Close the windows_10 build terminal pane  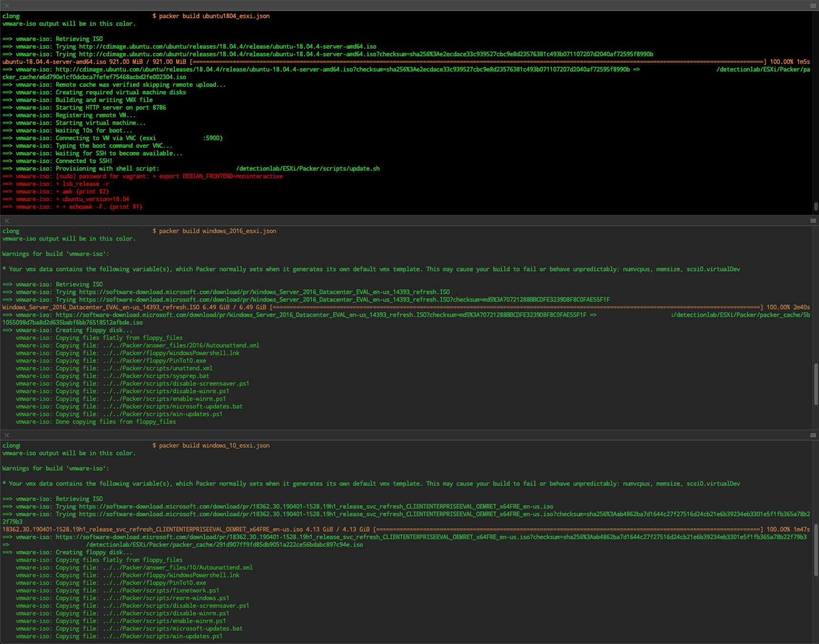pos(7,435)
